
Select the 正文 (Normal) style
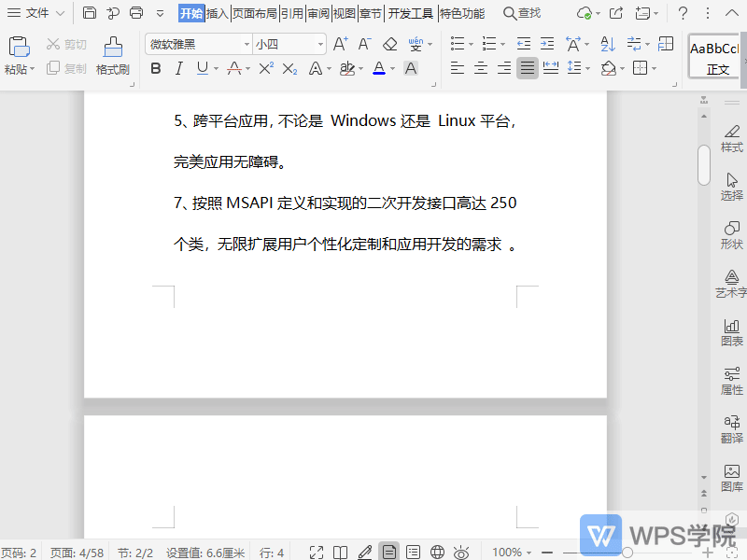714,57
